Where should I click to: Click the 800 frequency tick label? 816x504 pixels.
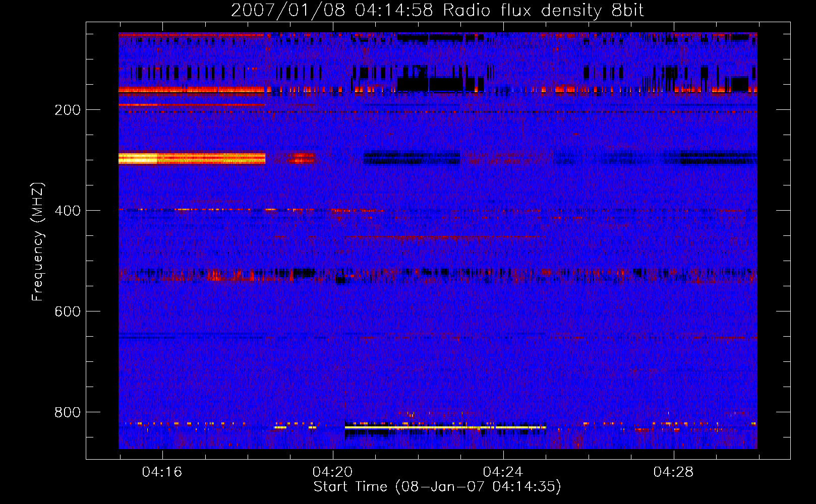[68, 412]
